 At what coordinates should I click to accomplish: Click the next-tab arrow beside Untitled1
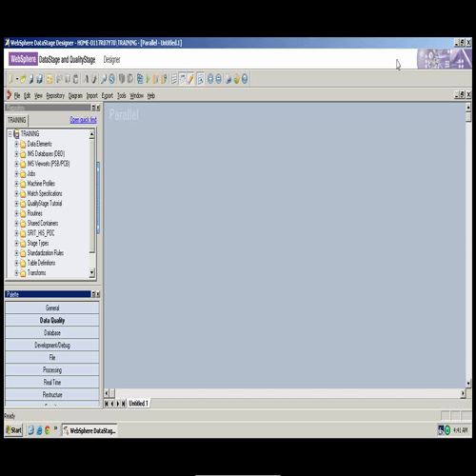point(118,404)
